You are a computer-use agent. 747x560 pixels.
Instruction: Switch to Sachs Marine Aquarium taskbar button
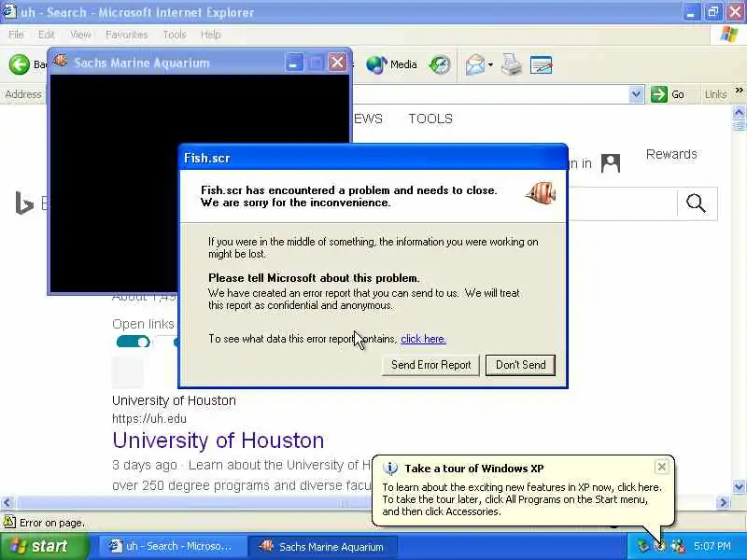(x=323, y=546)
